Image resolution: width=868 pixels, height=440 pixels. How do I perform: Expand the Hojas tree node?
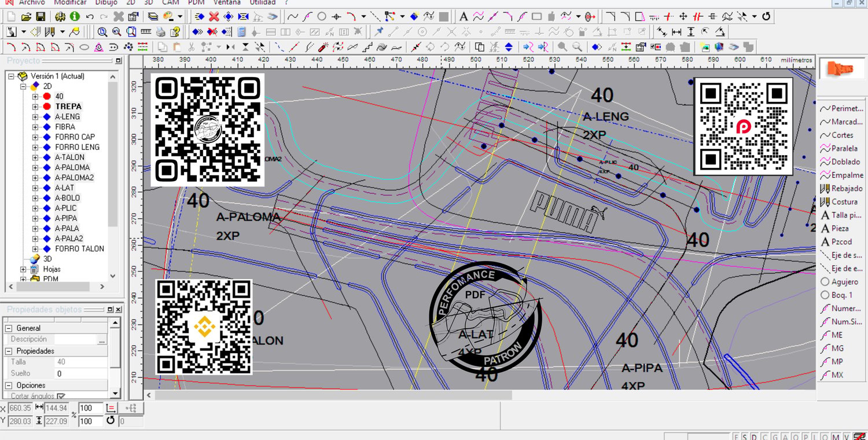(23, 269)
